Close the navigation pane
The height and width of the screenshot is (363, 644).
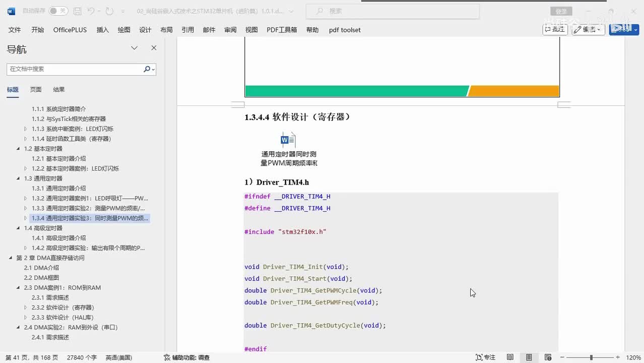154,48
